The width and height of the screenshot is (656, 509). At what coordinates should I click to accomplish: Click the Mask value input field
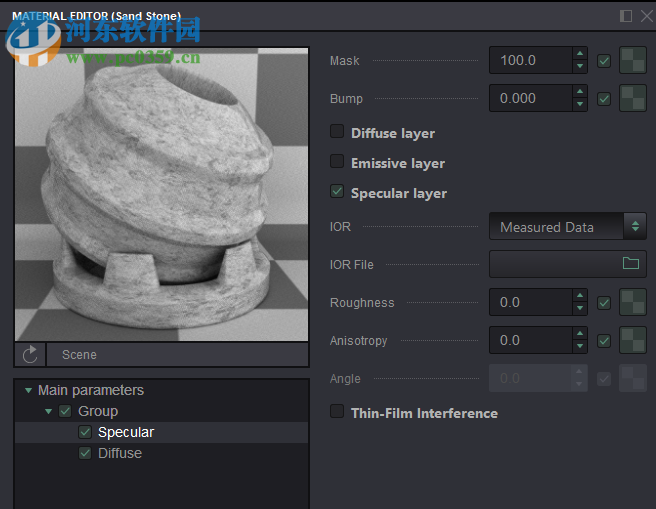[530, 61]
